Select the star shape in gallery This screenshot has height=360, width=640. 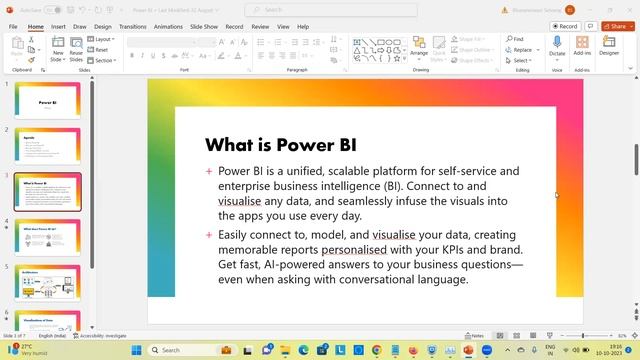[x=397, y=59]
